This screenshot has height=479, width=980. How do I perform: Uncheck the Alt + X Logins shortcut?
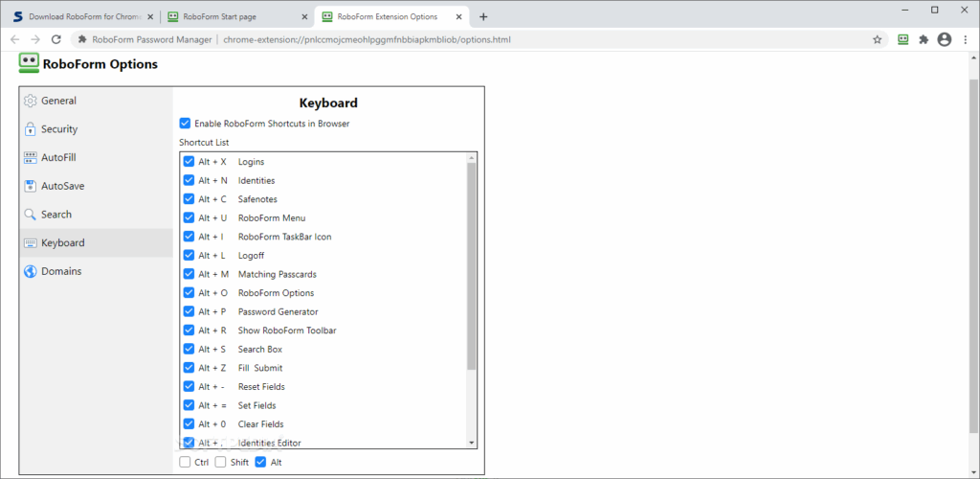pos(189,161)
